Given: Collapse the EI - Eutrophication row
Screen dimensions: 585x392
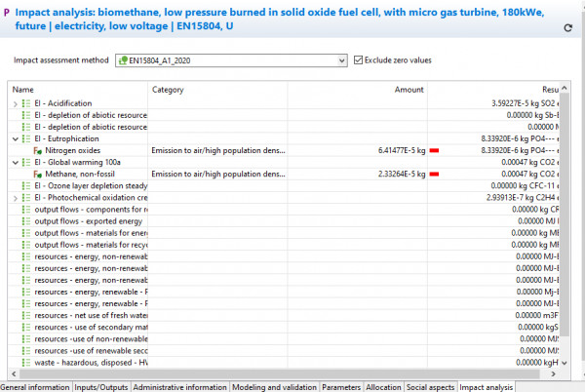Looking at the screenshot, I should (15, 139).
